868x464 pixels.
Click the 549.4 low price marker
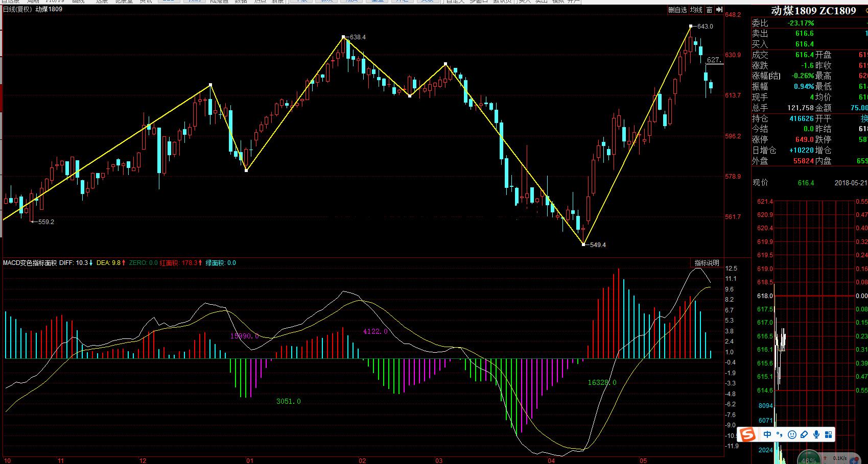coord(597,245)
